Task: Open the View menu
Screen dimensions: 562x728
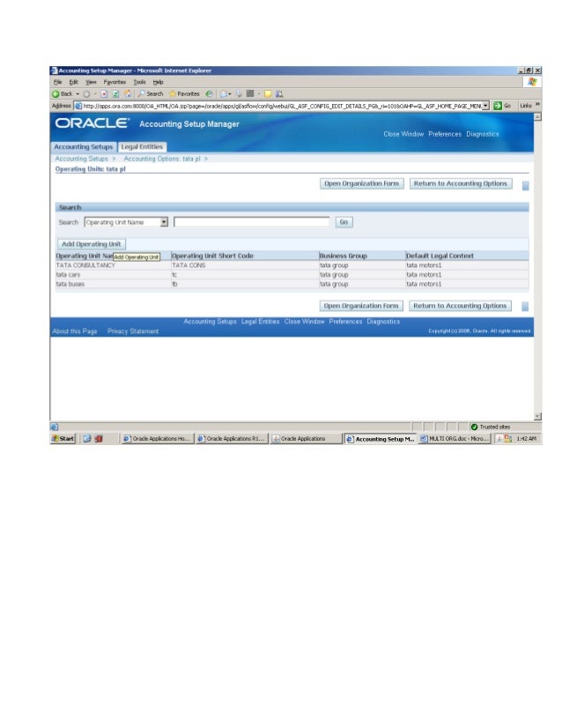Action: tap(91, 82)
